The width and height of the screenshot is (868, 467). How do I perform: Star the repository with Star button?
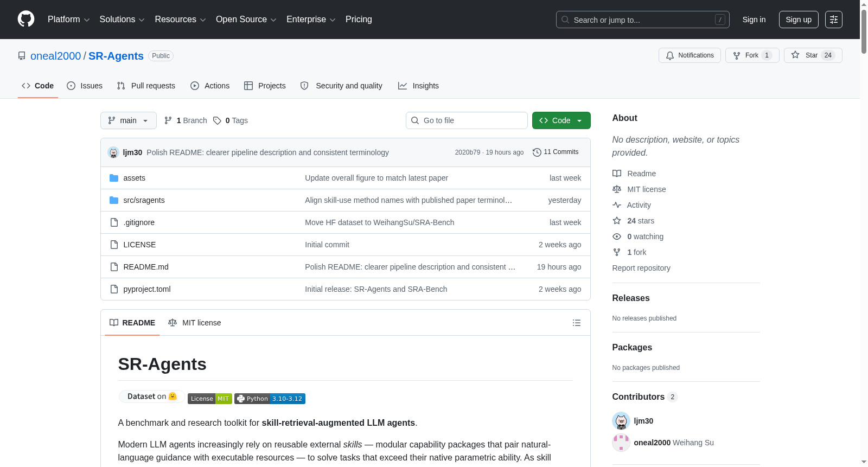tap(813, 55)
